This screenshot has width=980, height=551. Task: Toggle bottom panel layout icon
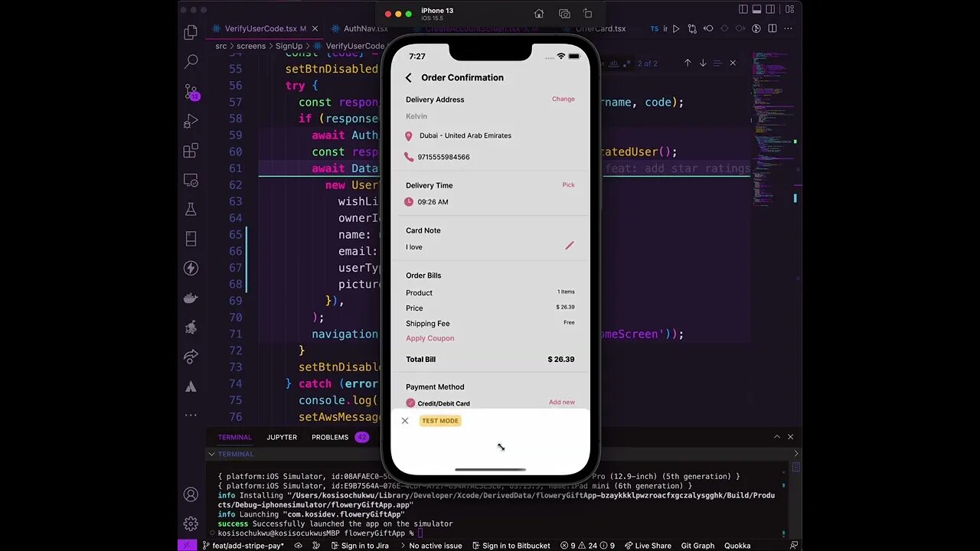click(x=758, y=9)
